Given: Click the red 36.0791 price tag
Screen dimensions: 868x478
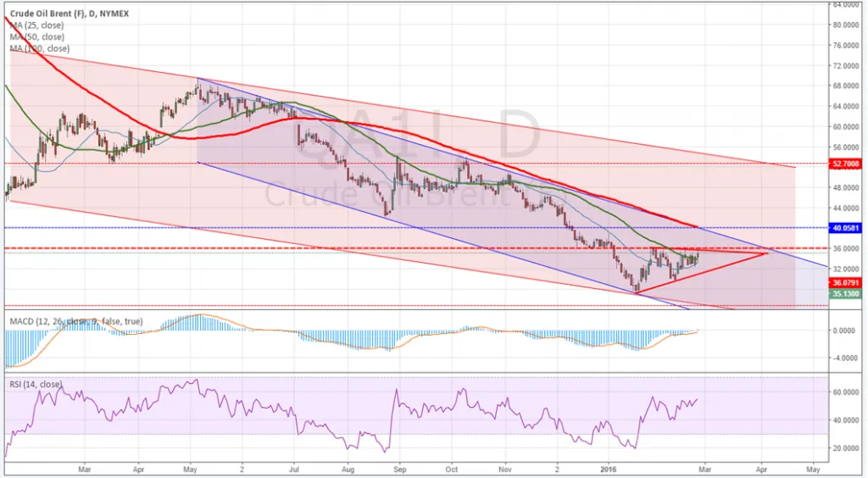Looking at the screenshot, I should tap(846, 283).
